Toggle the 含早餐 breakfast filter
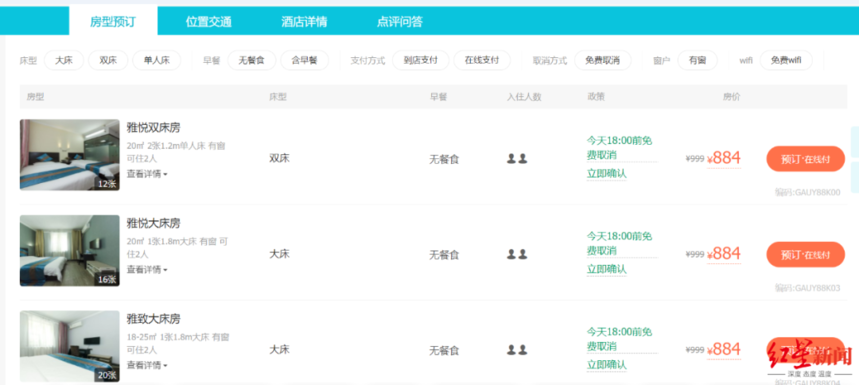 [x=304, y=60]
